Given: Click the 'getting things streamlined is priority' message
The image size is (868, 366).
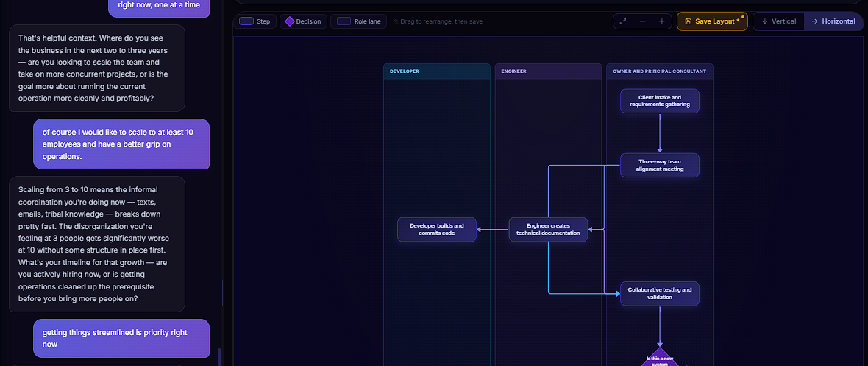Looking at the screenshot, I should pyautogui.click(x=121, y=338).
